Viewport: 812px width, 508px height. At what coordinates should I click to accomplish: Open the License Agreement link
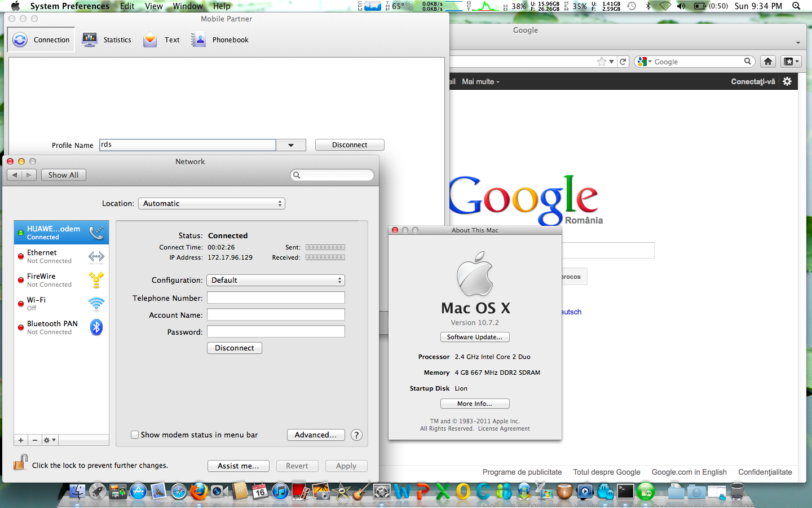(x=504, y=429)
